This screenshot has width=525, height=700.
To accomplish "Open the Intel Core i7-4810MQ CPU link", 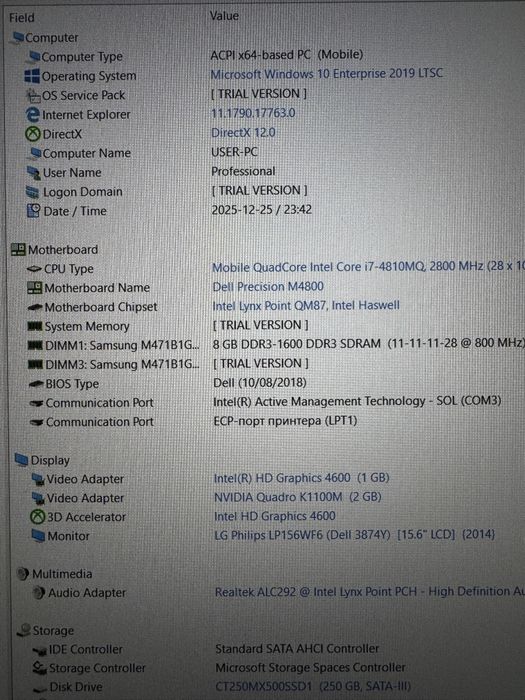I will coord(368,267).
